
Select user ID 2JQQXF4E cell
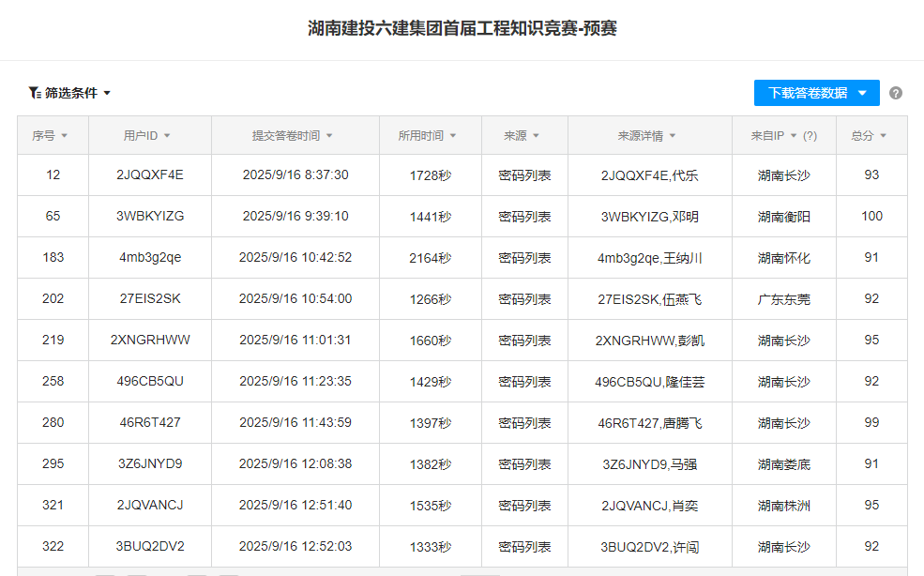[150, 175]
